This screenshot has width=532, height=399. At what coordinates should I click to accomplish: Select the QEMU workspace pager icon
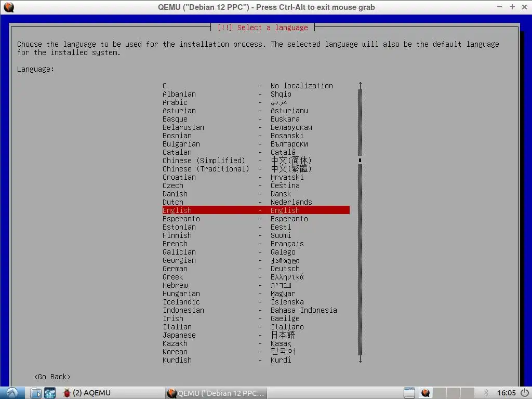click(425, 393)
